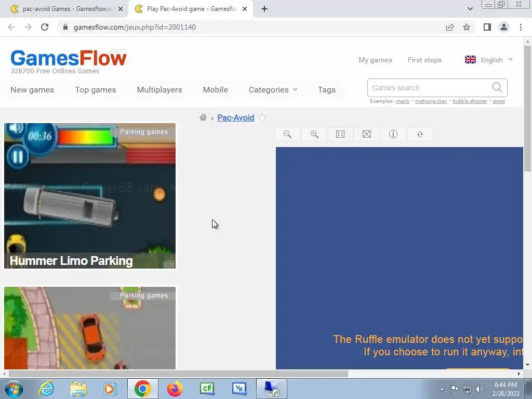Add Pac-Avoid to favorites star
532x399 pixels.
coord(262,117)
